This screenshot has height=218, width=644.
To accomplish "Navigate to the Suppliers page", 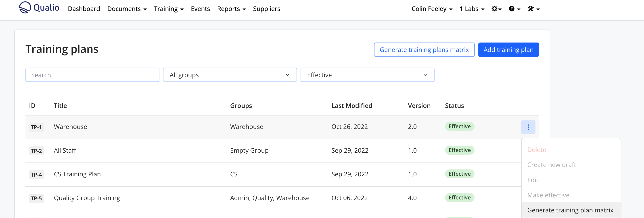I will coord(266,9).
